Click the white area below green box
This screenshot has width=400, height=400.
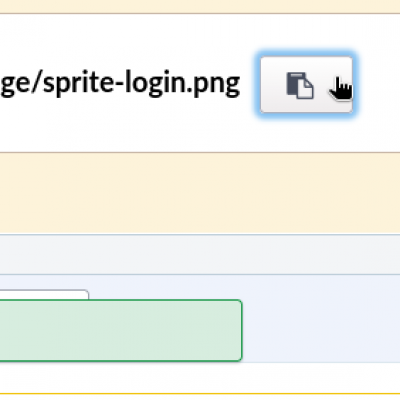(x=200, y=377)
